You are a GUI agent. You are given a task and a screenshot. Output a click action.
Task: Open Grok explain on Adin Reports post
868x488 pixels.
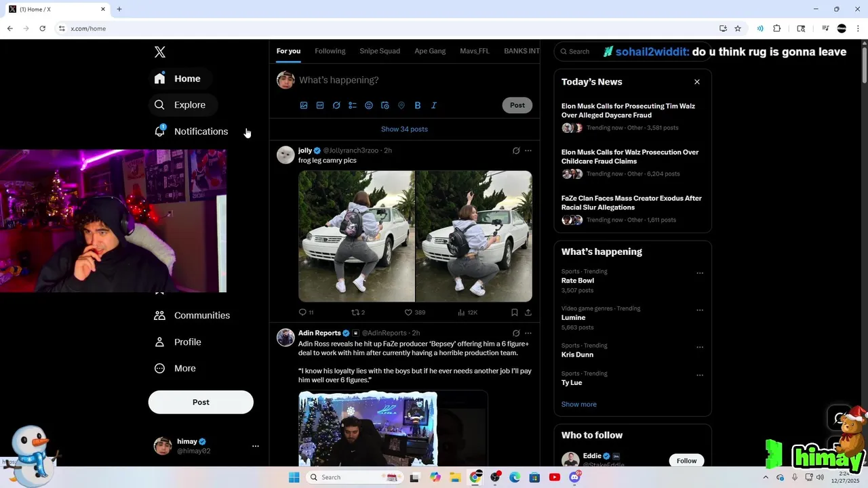point(516,333)
